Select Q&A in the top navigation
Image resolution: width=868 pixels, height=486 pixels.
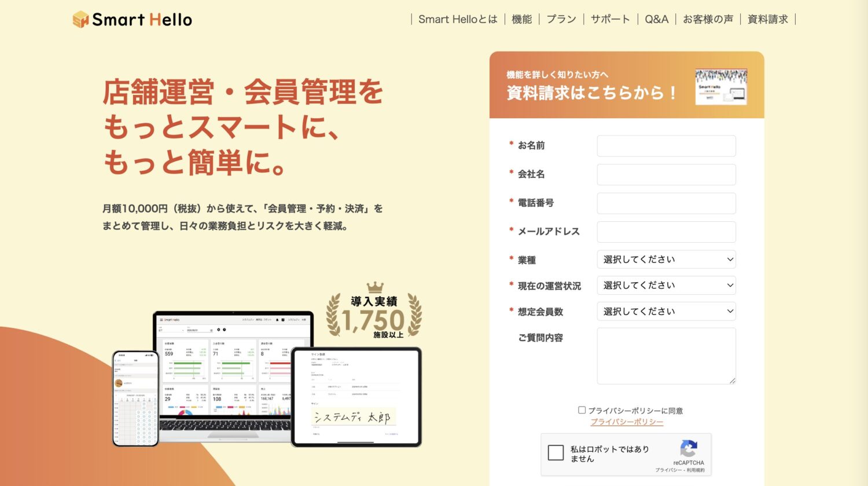pos(656,19)
